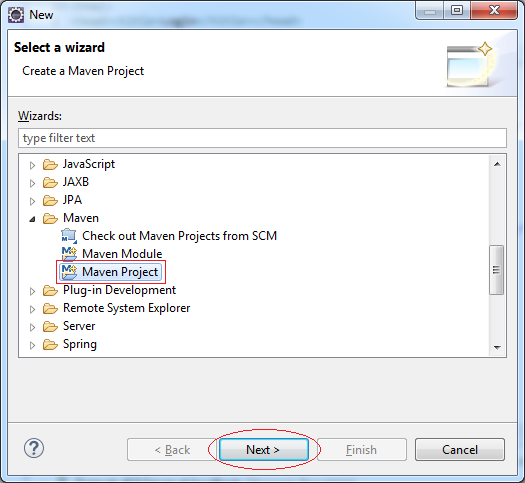Screen dimensions: 525x483
Task: Click the Eclipse icon in title bar
Action: pos(16,15)
